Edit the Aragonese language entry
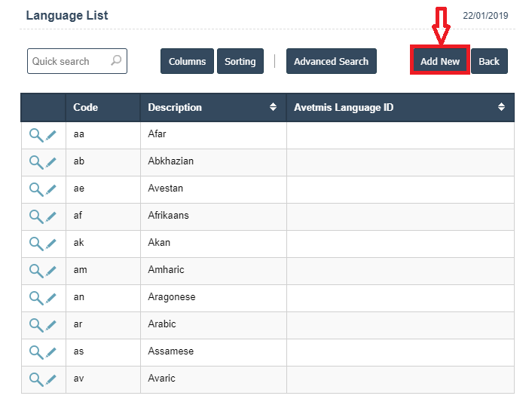This screenshot has height=408, width=532. [51, 298]
